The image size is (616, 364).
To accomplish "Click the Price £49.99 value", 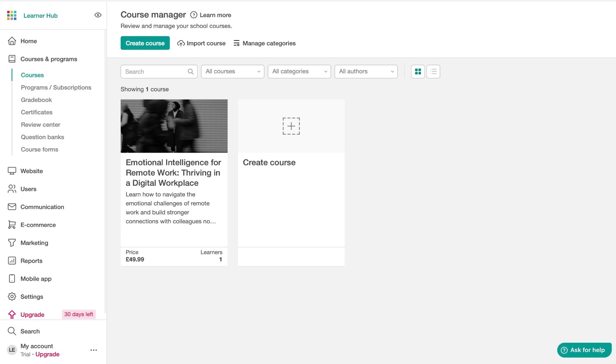I will (x=135, y=259).
